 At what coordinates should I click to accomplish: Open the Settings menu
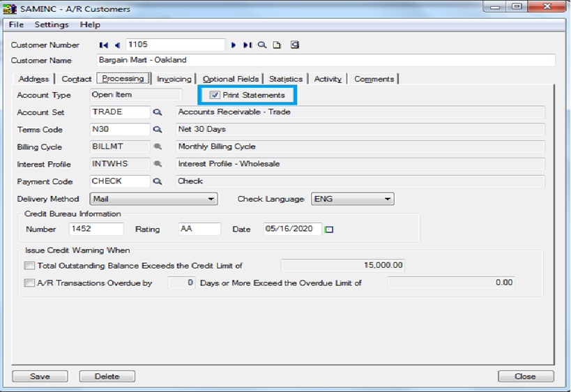coord(52,25)
